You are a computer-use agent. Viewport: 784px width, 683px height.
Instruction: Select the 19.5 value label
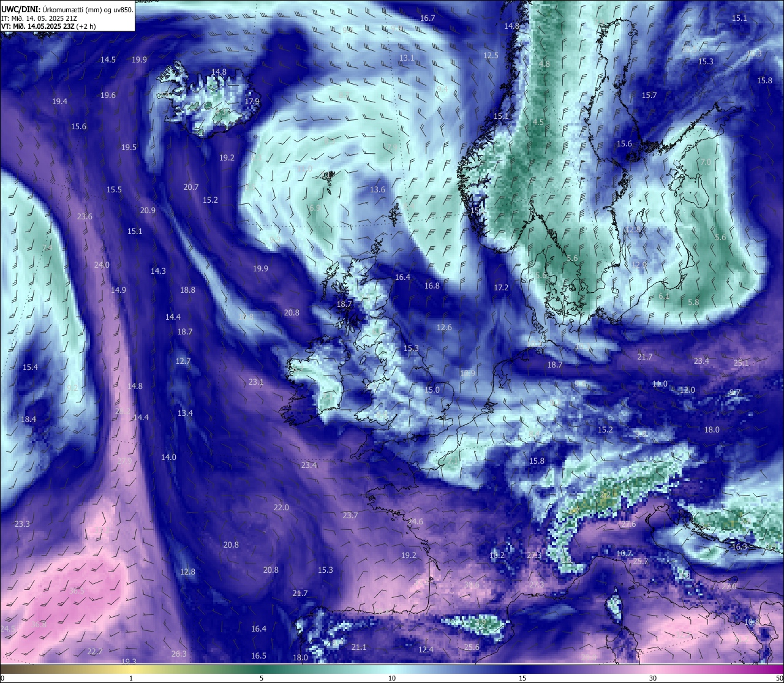click(129, 147)
